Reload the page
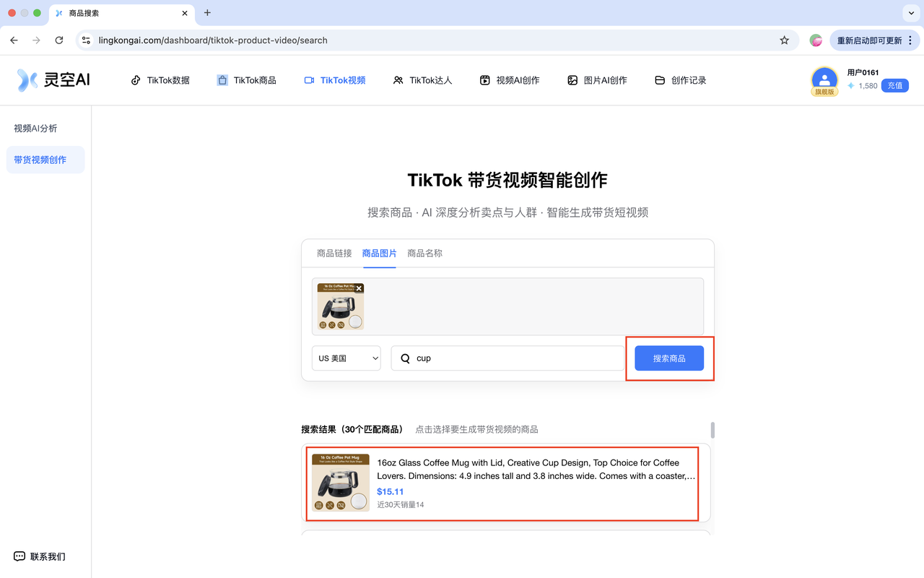The width and height of the screenshot is (924, 578). click(x=59, y=40)
